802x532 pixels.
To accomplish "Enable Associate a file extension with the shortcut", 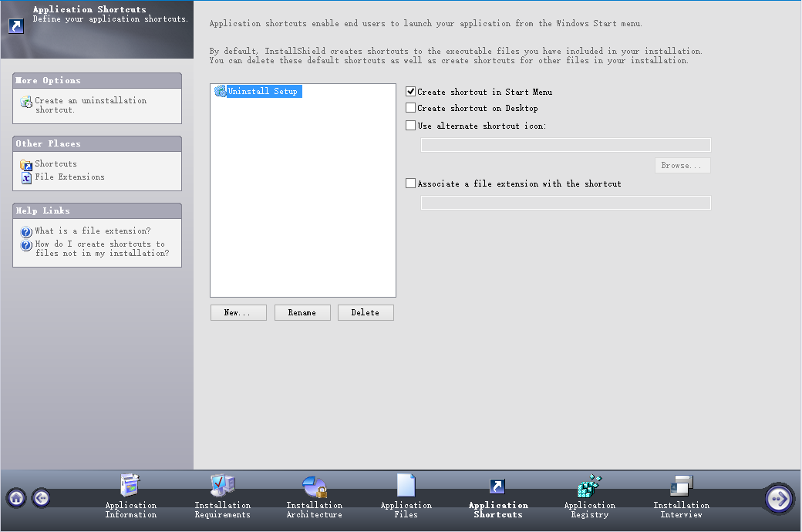I will coord(411,183).
